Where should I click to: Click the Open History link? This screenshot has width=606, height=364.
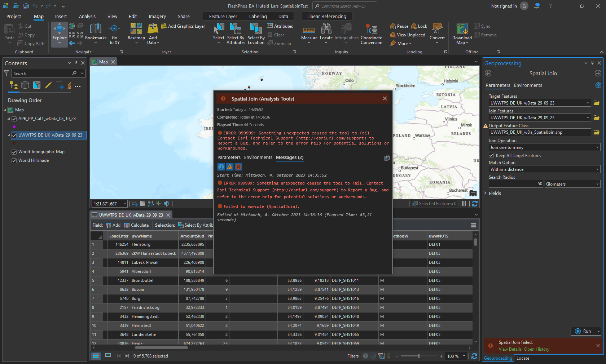pyautogui.click(x=537, y=349)
